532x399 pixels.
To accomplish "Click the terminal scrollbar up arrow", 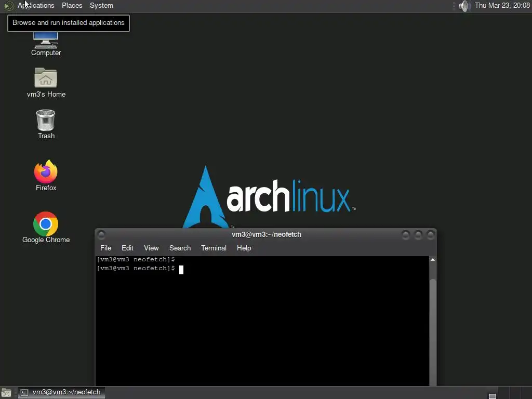I will pos(433,260).
